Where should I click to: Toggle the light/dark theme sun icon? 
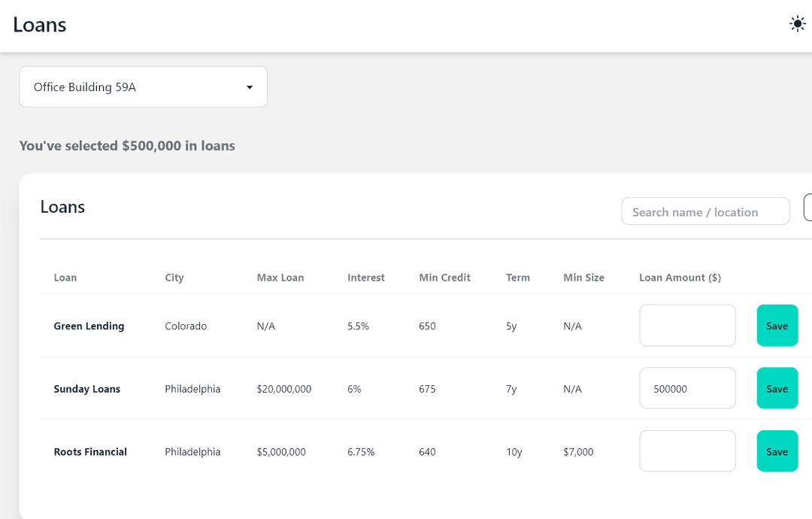point(797,24)
